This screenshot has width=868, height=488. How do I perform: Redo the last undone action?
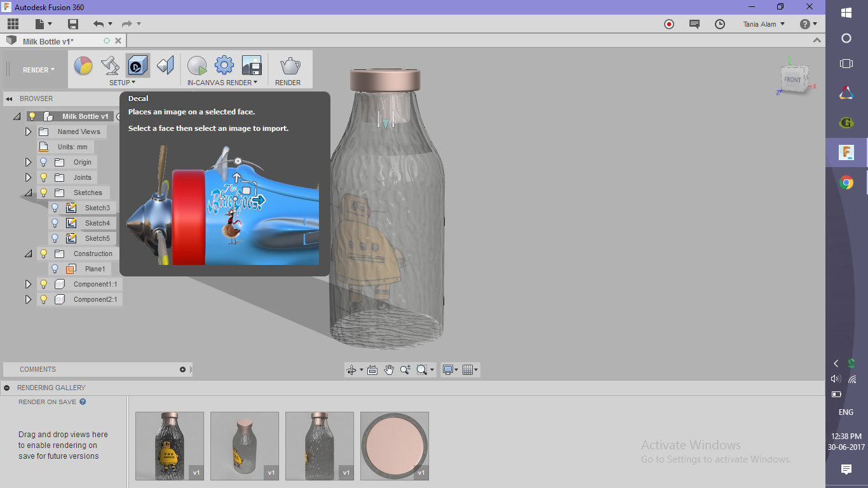coord(127,24)
